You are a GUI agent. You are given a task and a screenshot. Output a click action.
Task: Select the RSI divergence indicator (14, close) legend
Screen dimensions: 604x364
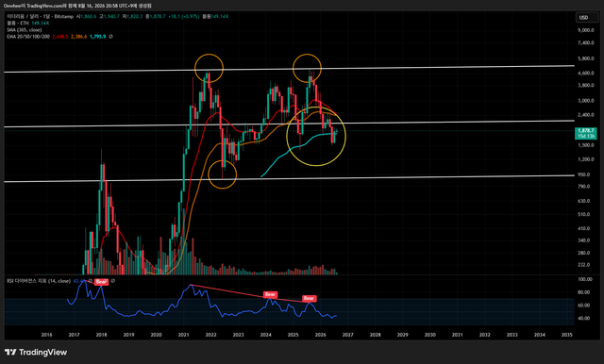pyautogui.click(x=39, y=281)
